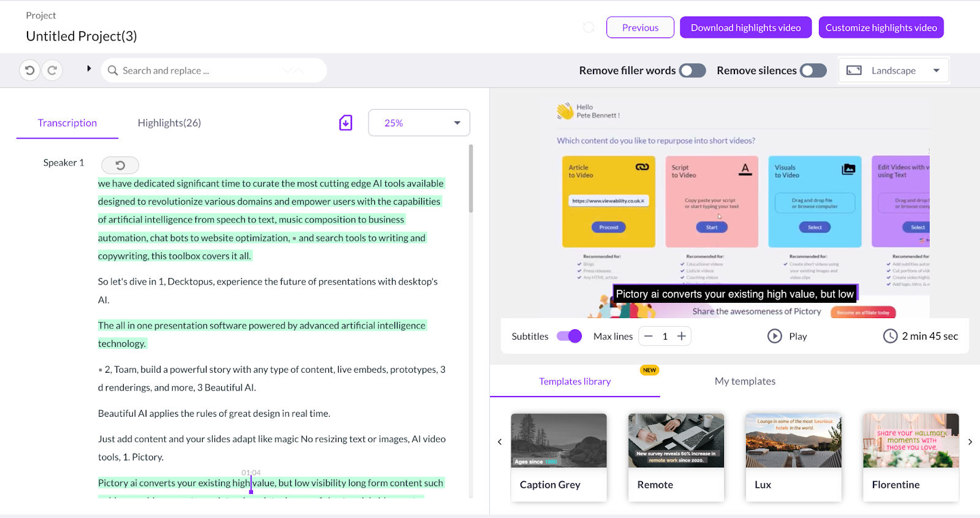Click Customize highlights video button

tap(881, 28)
